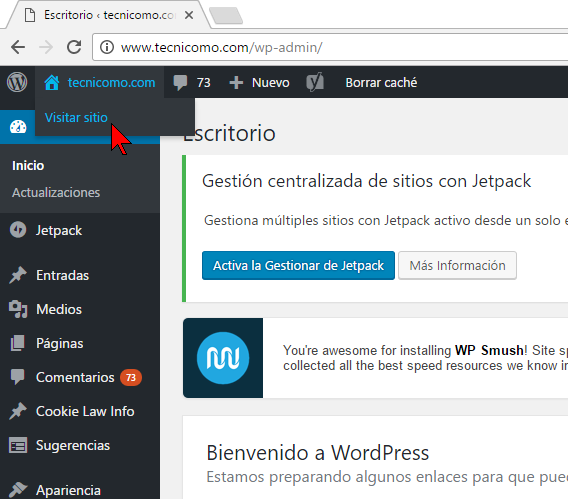Click the bold WP Smush text
The width and height of the screenshot is (568, 499).
click(x=489, y=350)
